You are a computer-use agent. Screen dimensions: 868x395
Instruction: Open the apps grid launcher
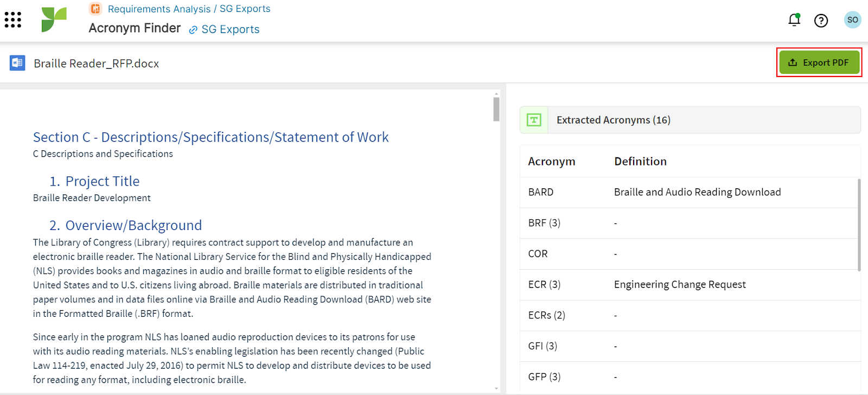pyautogui.click(x=12, y=20)
